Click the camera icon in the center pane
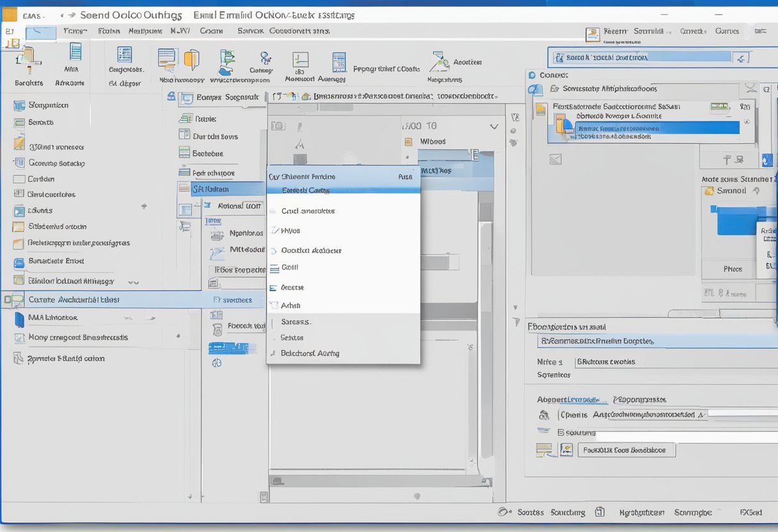 pos(278,126)
